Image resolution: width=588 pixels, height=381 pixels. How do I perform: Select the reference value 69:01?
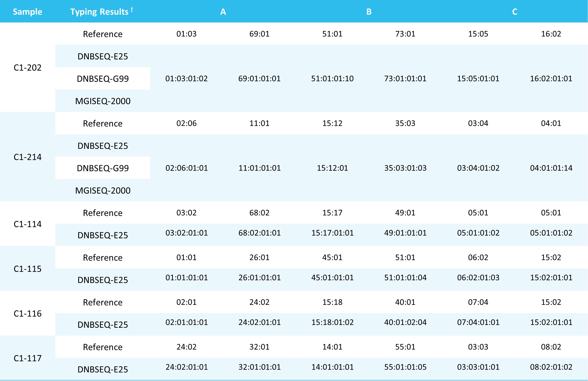(x=259, y=34)
